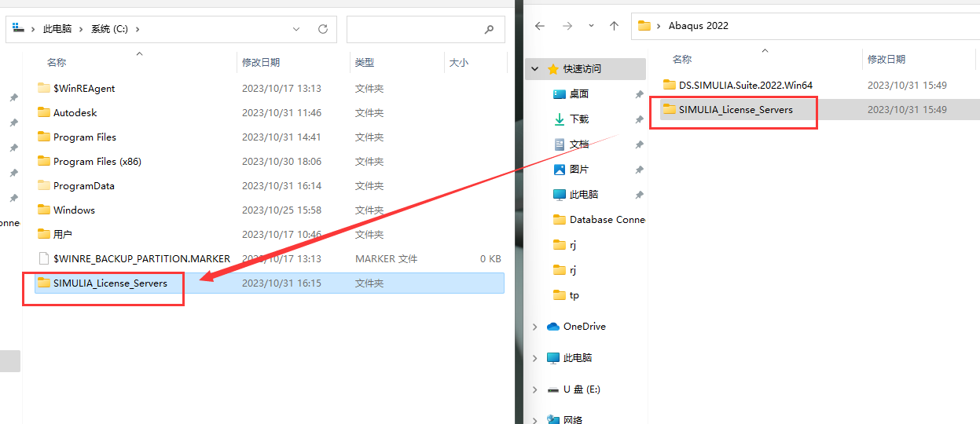
Task: Sort by 修改日期 column in Abaqus window
Action: [886, 59]
